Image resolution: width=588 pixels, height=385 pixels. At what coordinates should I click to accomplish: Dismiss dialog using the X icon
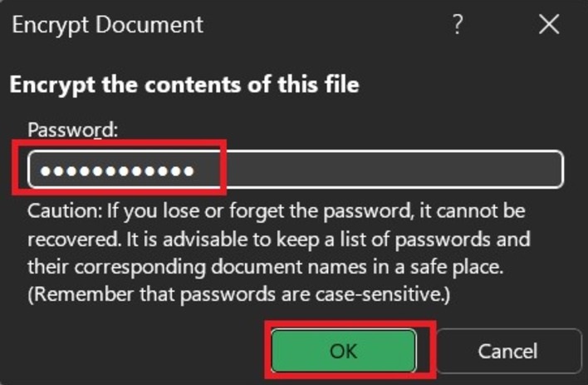(549, 24)
